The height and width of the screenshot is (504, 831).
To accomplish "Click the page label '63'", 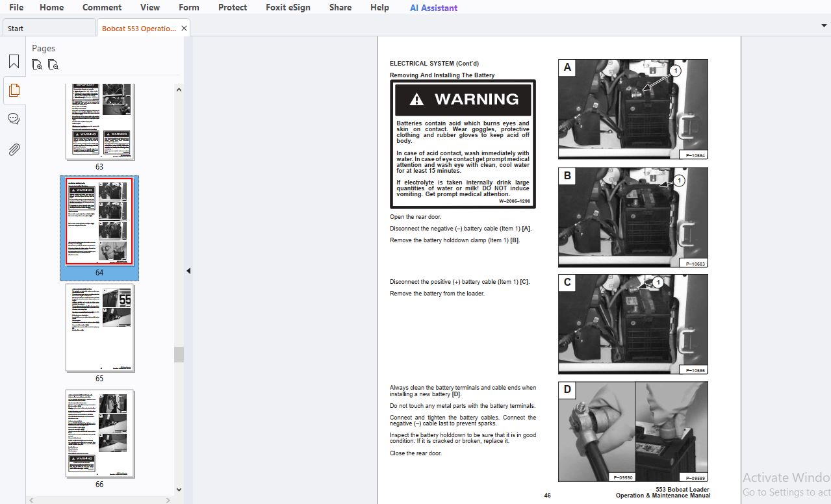I will click(99, 167).
